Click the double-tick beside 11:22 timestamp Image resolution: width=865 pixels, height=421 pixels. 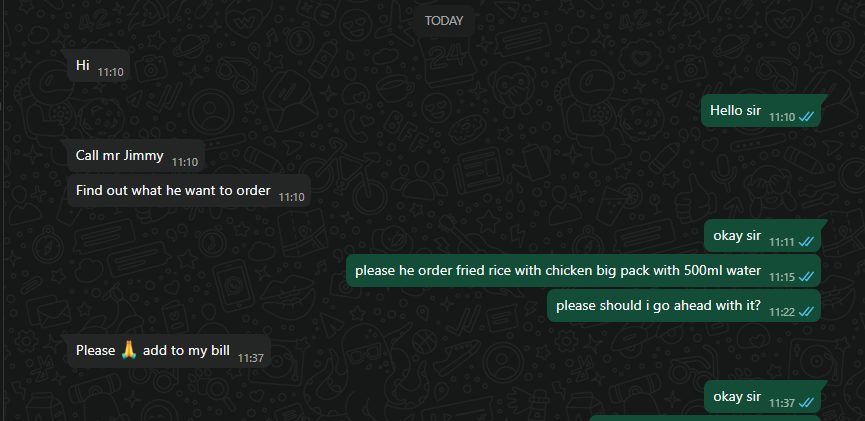pos(806,312)
